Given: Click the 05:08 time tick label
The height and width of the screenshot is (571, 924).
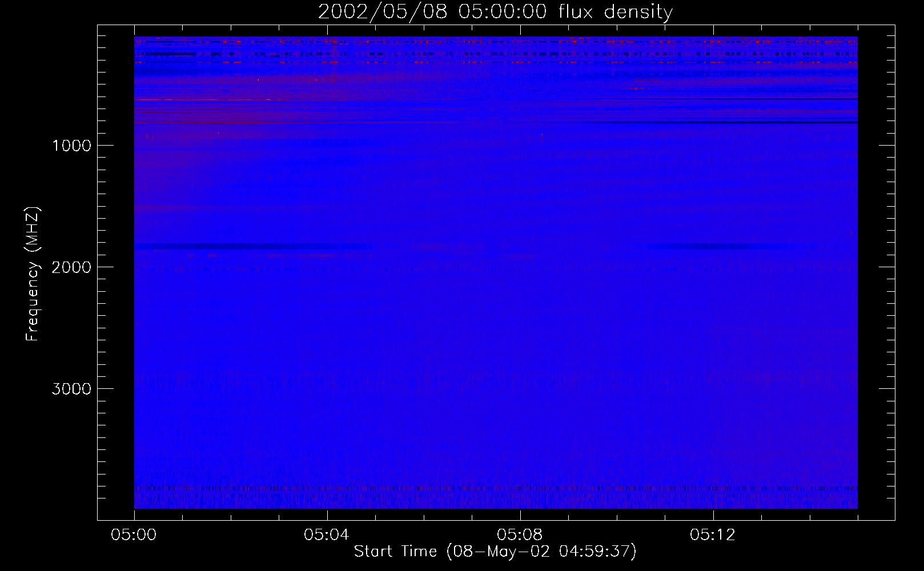Looking at the screenshot, I should 520,535.
